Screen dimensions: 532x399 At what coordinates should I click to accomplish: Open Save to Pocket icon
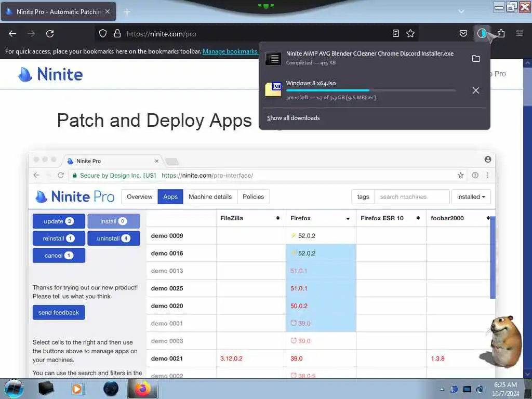(463, 33)
